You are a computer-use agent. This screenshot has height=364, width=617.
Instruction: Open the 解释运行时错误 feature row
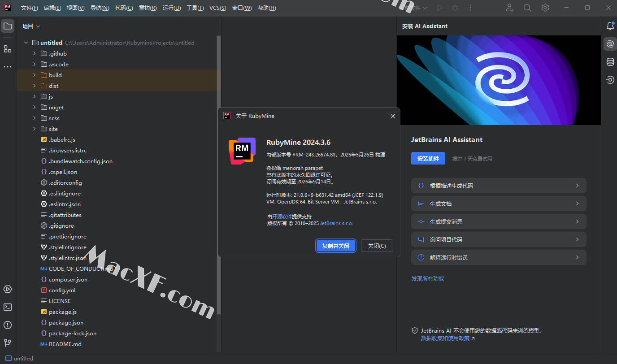499,257
